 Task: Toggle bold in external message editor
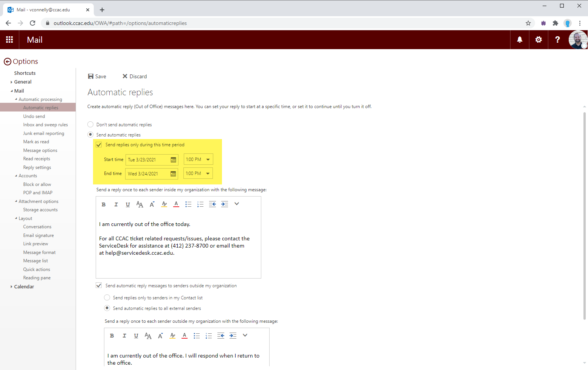(112, 336)
